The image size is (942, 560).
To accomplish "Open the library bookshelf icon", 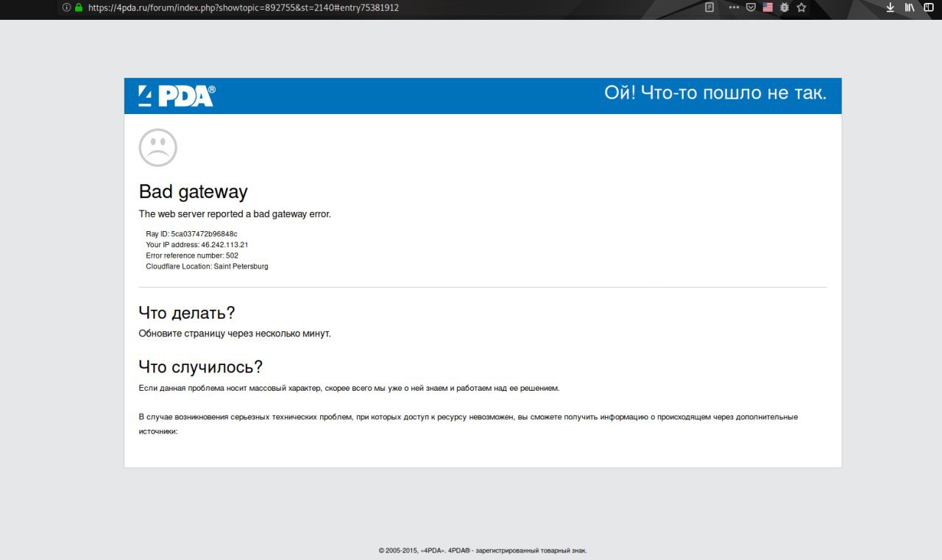I will click(910, 7).
